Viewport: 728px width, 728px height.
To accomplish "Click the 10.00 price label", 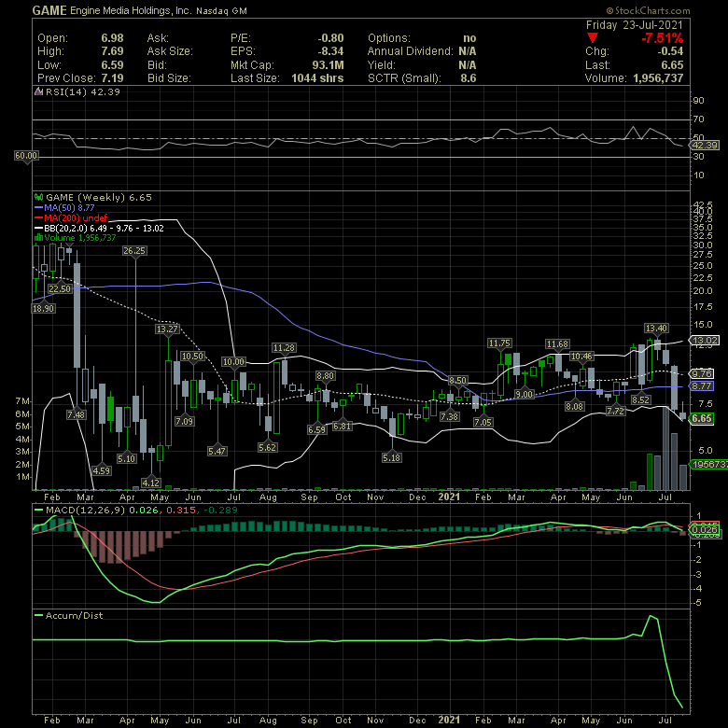I will (233, 362).
